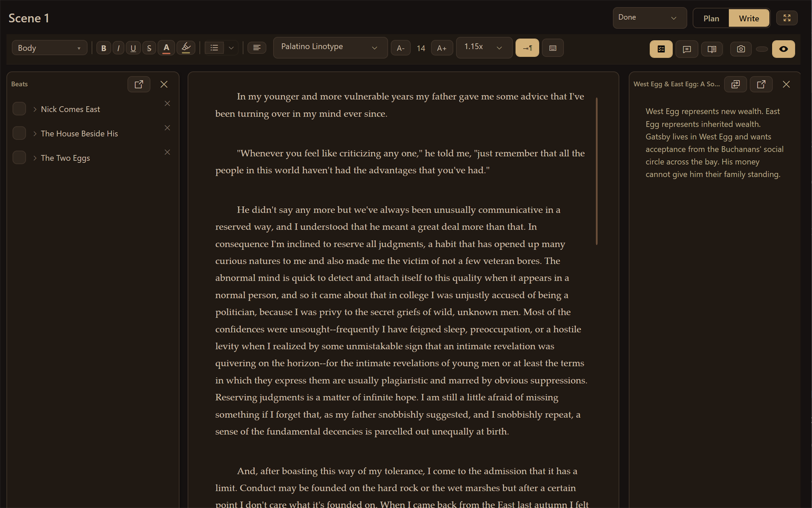Click the West Egg note body text
This screenshot has width=812, height=508.
[714, 143]
